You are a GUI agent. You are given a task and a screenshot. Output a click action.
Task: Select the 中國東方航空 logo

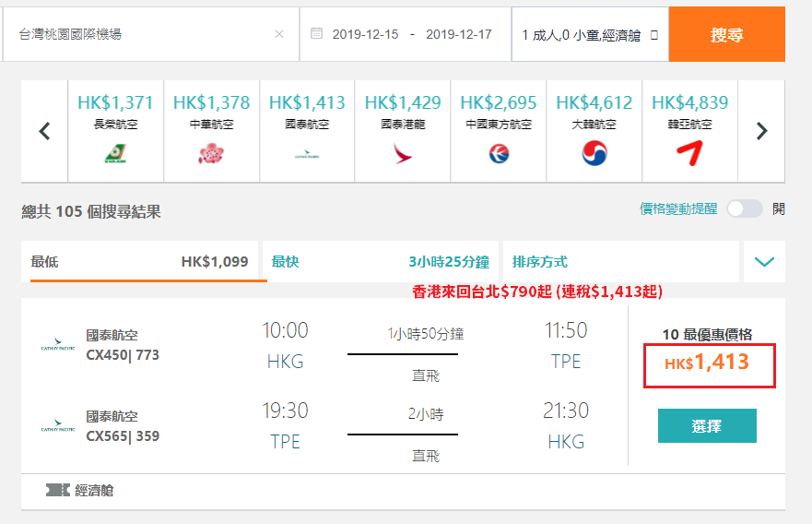499,153
